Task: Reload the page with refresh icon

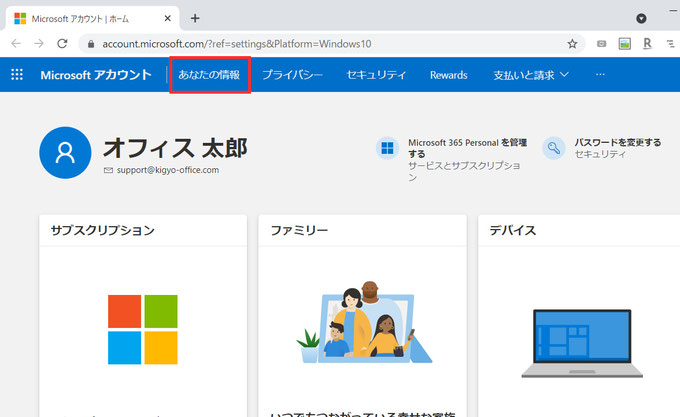Action: 62,44
